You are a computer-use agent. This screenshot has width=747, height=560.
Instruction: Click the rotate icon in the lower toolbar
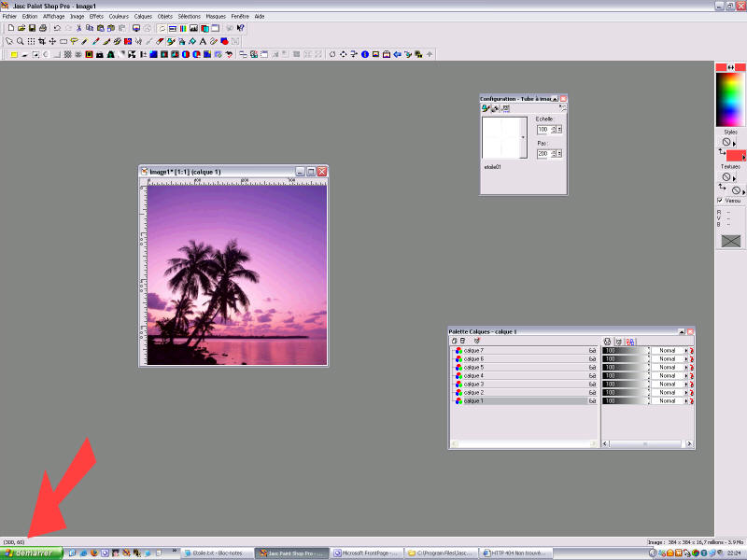(x=332, y=54)
